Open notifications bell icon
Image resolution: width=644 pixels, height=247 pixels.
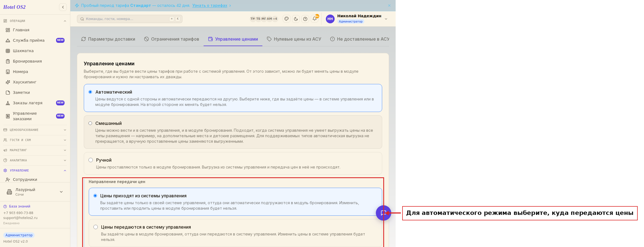(x=315, y=19)
